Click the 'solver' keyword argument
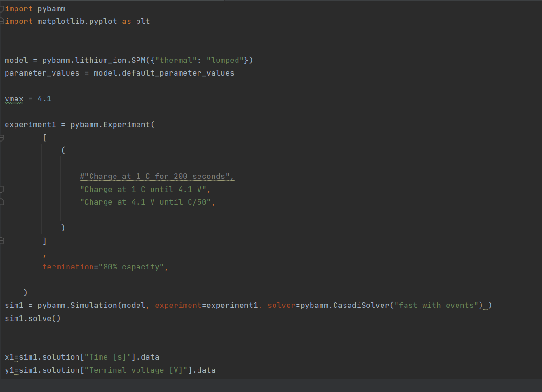The width and height of the screenshot is (542, 392). (282, 306)
